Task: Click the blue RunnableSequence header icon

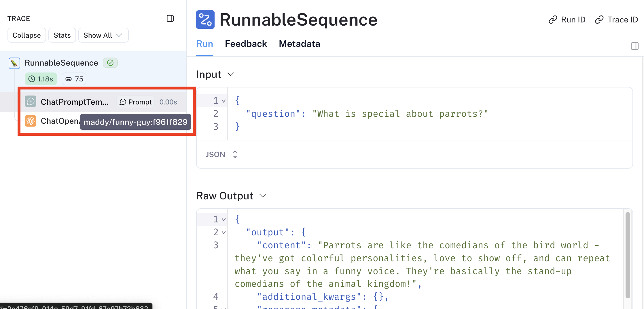Action: pyautogui.click(x=205, y=20)
